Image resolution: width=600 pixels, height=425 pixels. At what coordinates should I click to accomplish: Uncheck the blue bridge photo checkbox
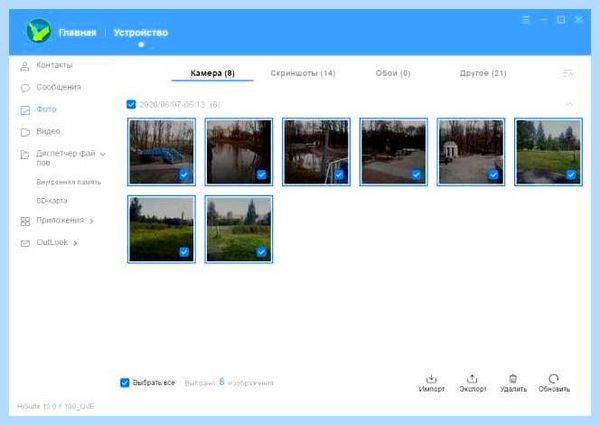(x=184, y=175)
